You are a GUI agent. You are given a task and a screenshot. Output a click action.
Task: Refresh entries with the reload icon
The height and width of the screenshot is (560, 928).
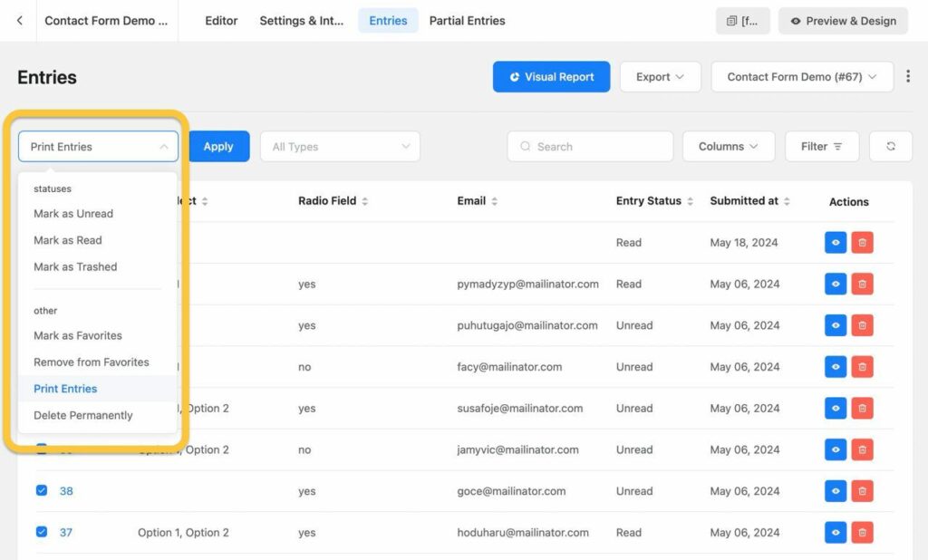coord(891,146)
